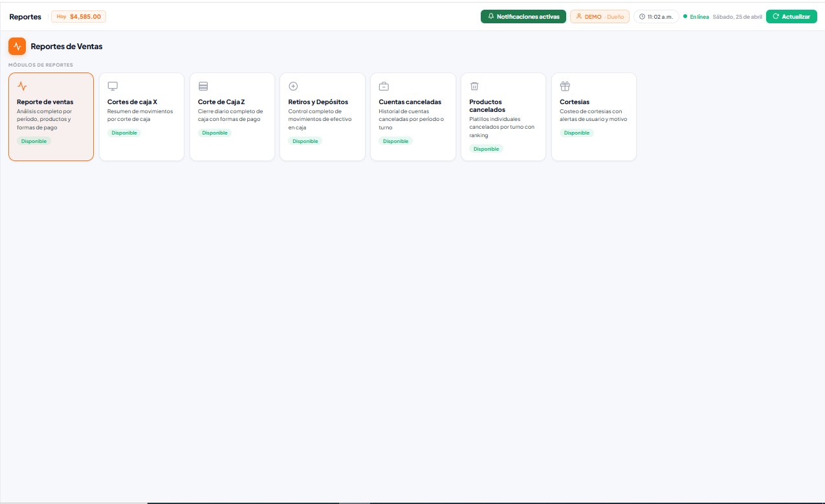
Task: Click the plus-circle icon on Retiros y Depósitos
Action: point(293,86)
